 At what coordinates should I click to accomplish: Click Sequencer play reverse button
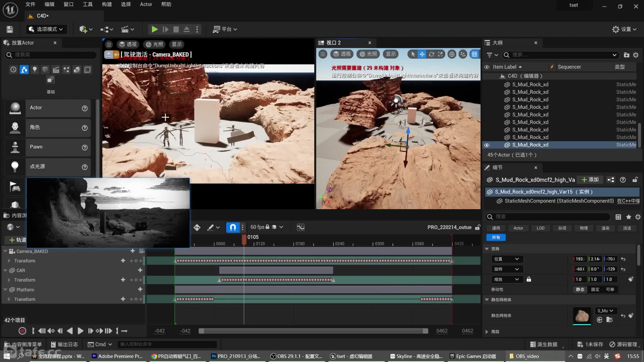[x=70, y=331]
